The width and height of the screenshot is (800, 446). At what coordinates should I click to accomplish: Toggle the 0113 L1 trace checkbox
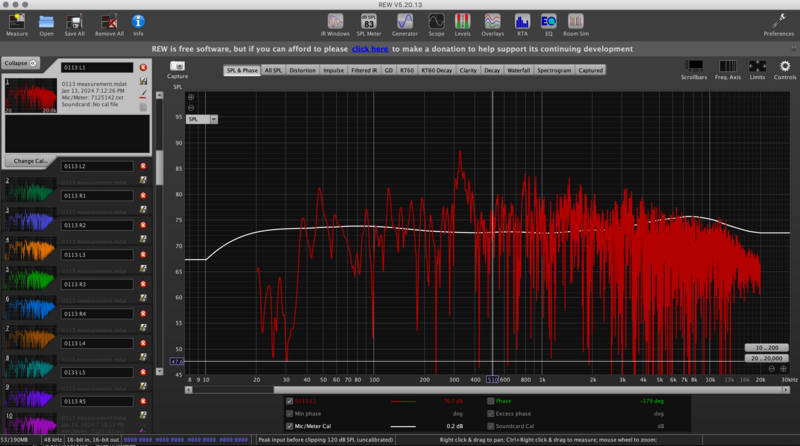pos(289,400)
